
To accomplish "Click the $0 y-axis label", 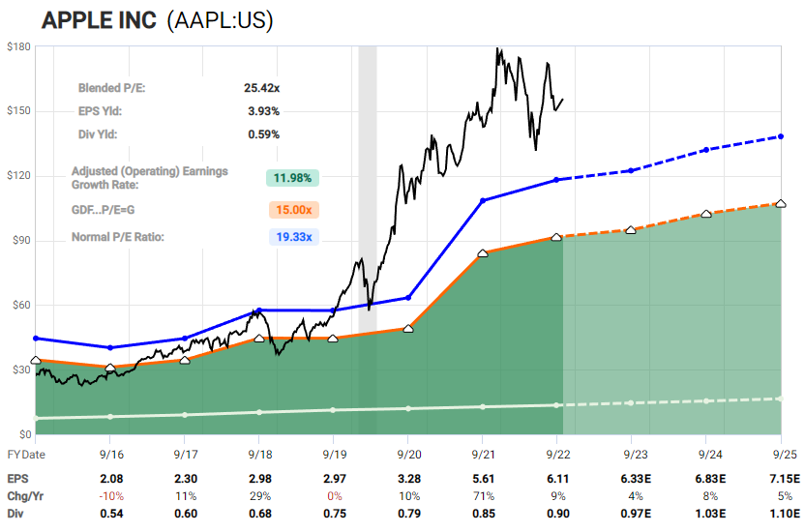I will [x=25, y=434].
